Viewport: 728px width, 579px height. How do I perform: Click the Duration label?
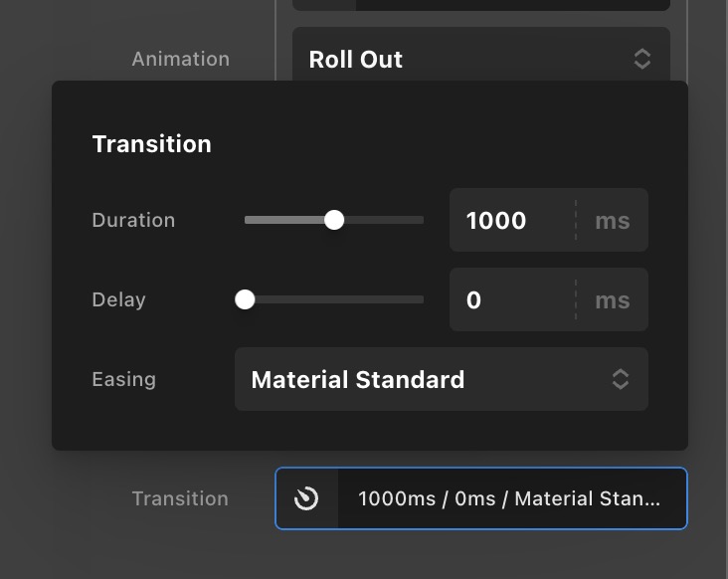click(133, 220)
